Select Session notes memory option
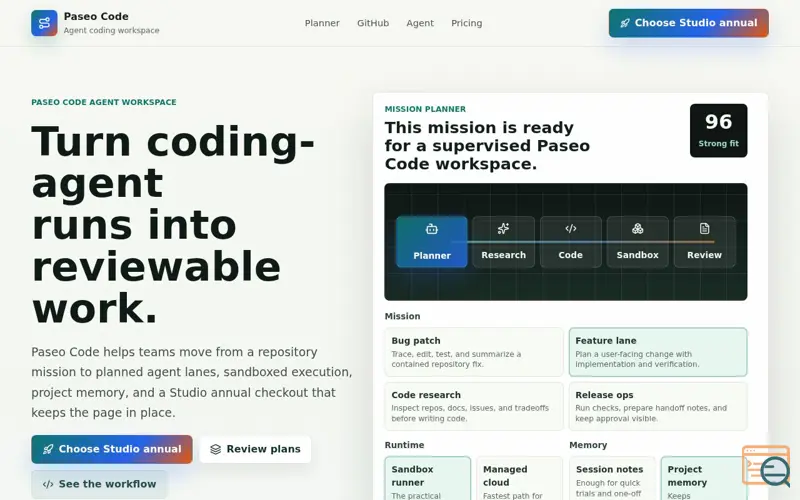The width and height of the screenshot is (800, 500). click(x=612, y=479)
